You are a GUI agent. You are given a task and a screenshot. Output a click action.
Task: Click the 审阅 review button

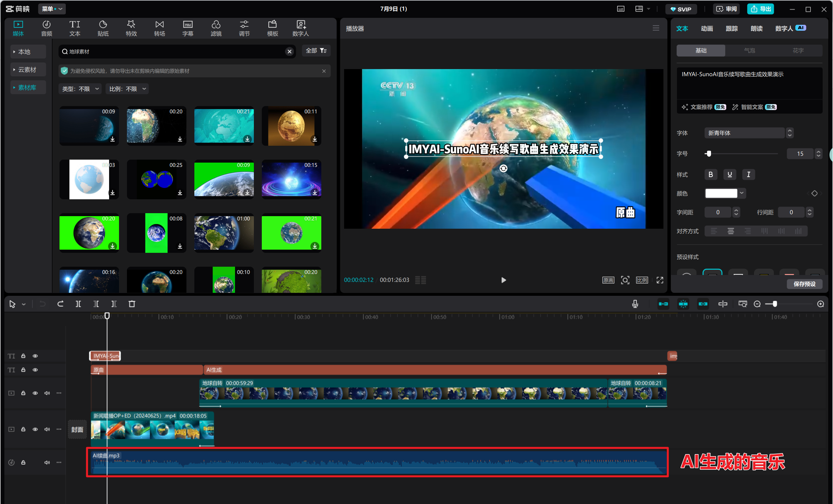(x=726, y=9)
